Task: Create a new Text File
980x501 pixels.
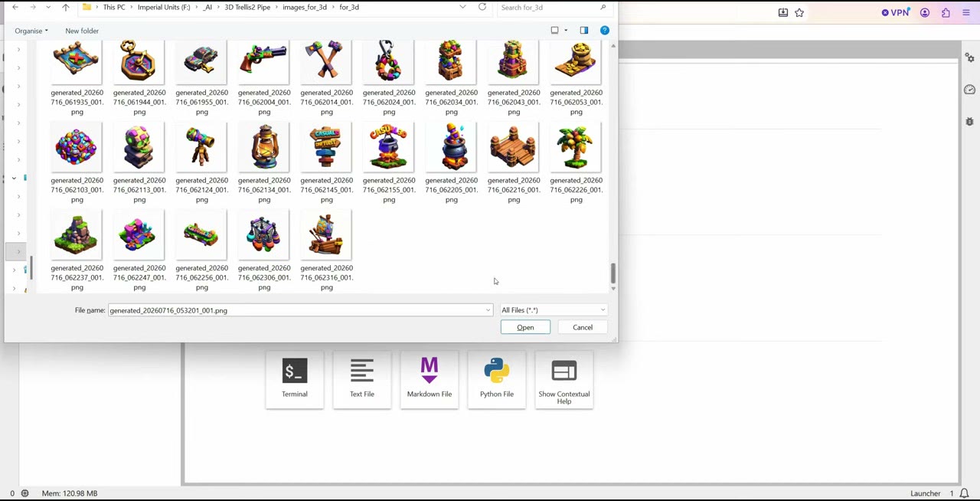Action: (362, 379)
